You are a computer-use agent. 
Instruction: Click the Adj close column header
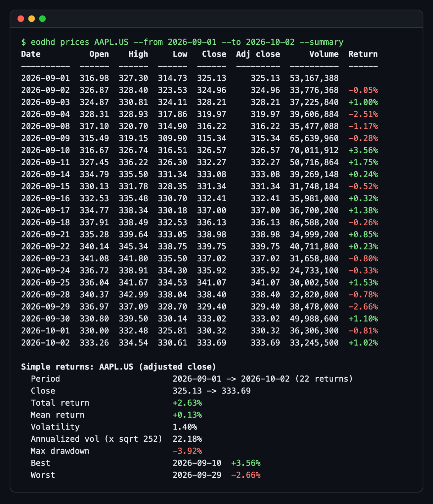click(258, 54)
